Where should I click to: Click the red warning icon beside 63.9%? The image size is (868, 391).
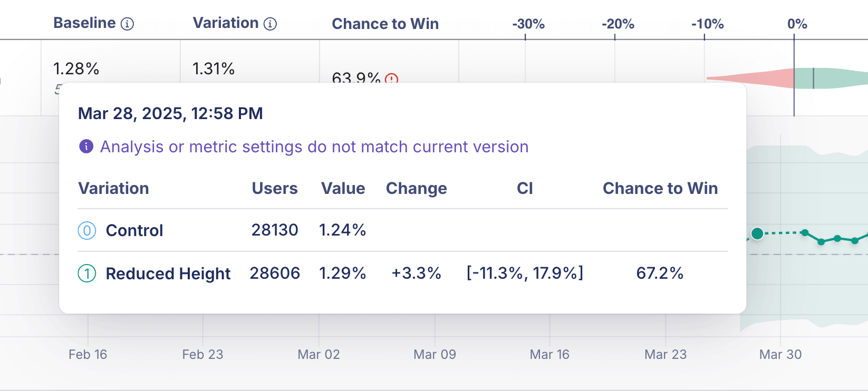tap(391, 79)
